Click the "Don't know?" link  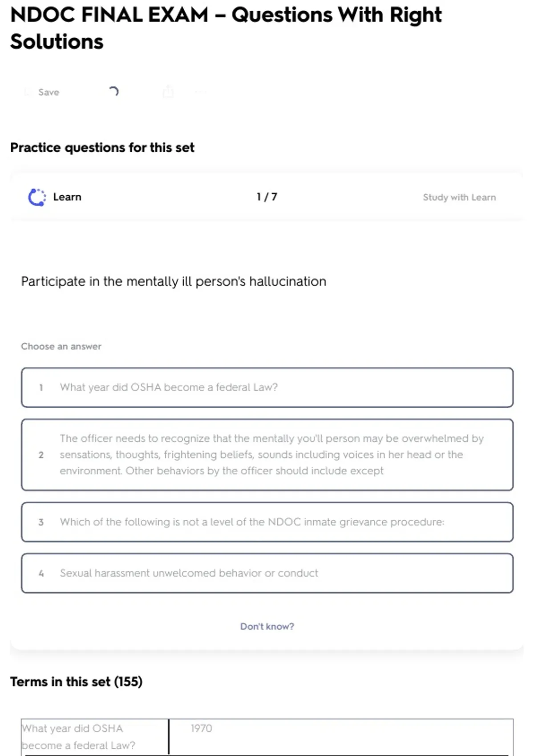(267, 626)
